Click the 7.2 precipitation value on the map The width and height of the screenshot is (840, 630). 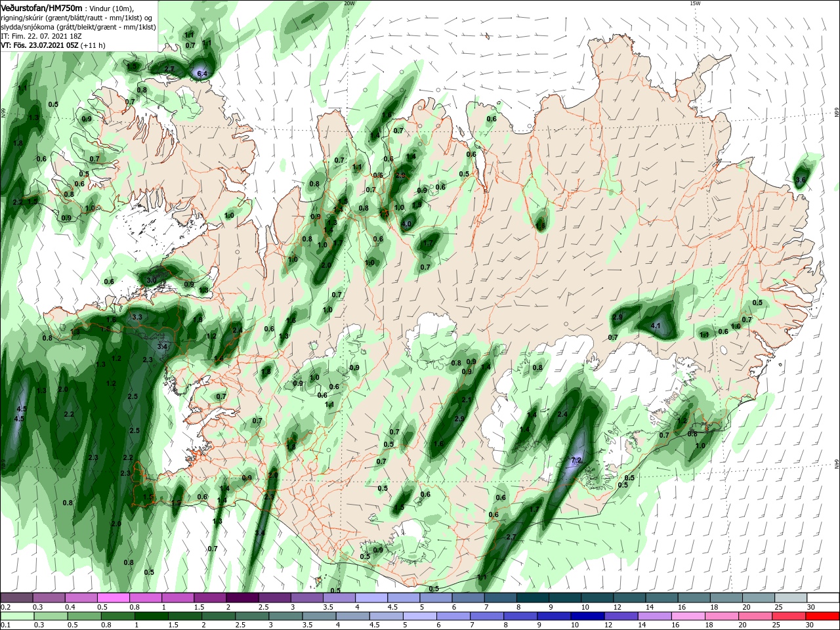(576, 460)
